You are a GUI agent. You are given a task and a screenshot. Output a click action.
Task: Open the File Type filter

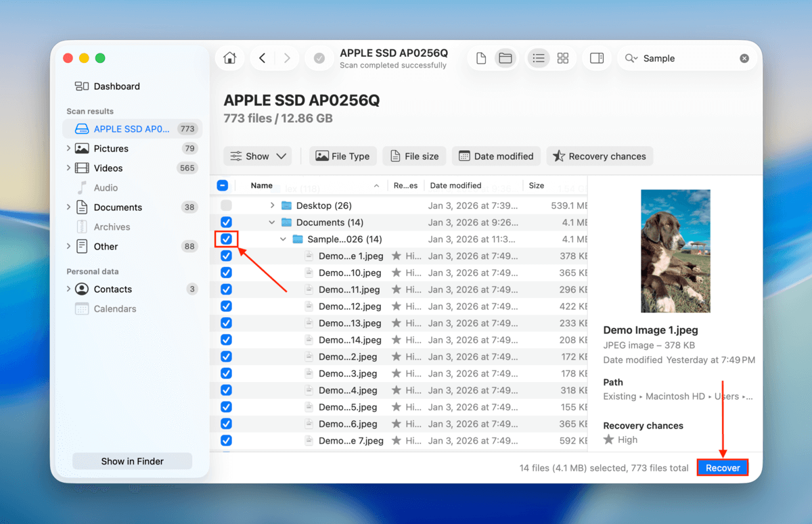pos(342,156)
